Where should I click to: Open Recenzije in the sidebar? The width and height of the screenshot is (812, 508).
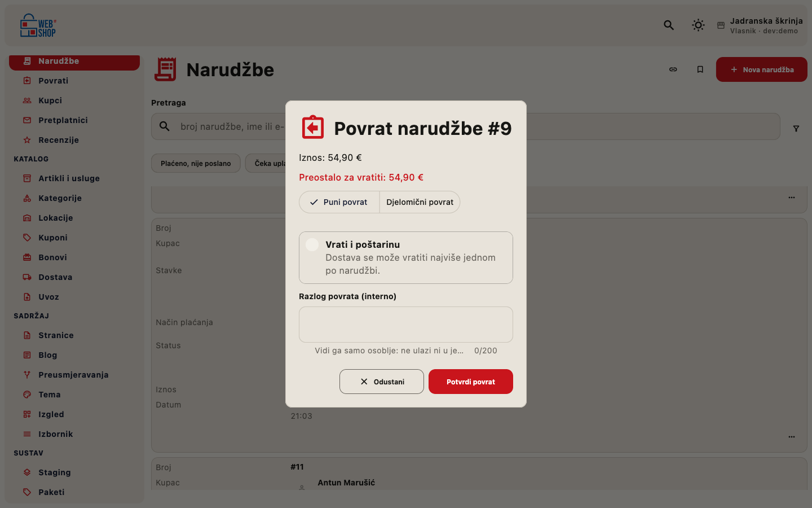click(x=74, y=140)
